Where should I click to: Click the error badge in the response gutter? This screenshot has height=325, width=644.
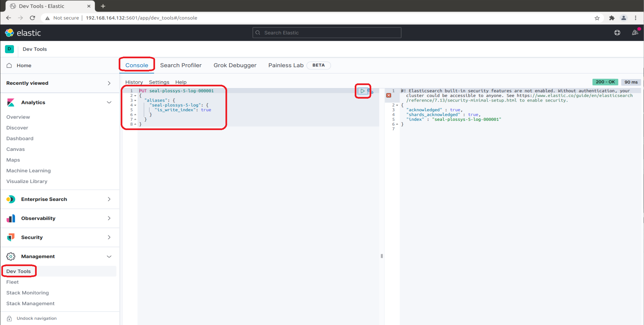pyautogui.click(x=388, y=95)
